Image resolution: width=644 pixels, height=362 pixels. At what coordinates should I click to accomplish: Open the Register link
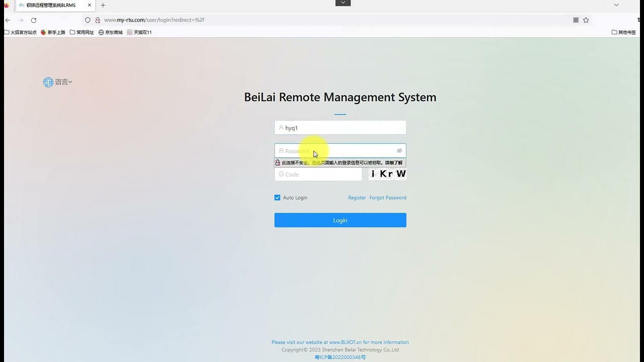(x=357, y=198)
